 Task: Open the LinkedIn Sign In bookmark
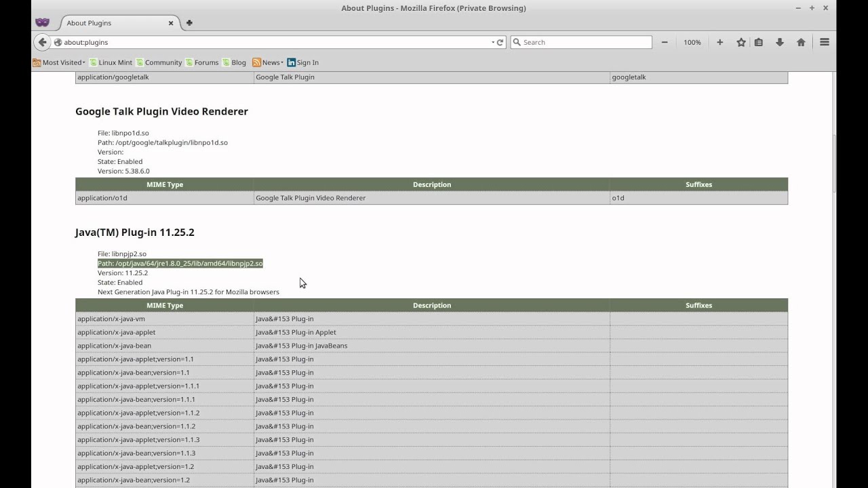[x=302, y=62]
